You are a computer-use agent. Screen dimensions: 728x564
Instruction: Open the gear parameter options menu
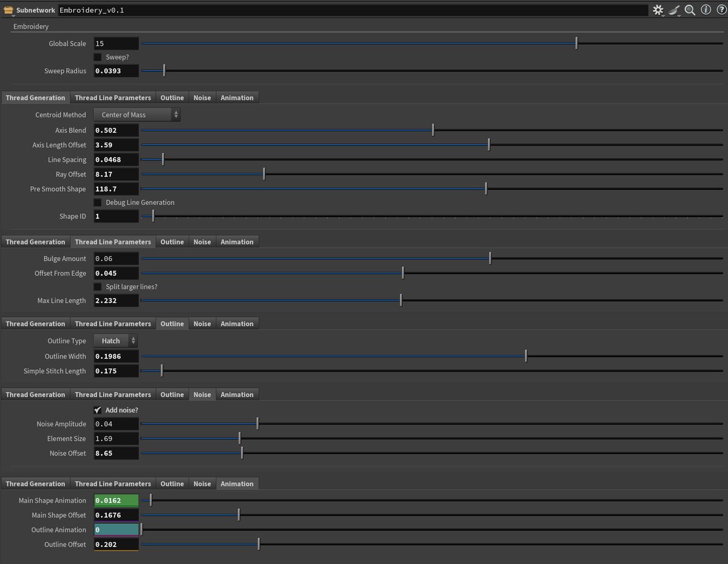point(658,10)
